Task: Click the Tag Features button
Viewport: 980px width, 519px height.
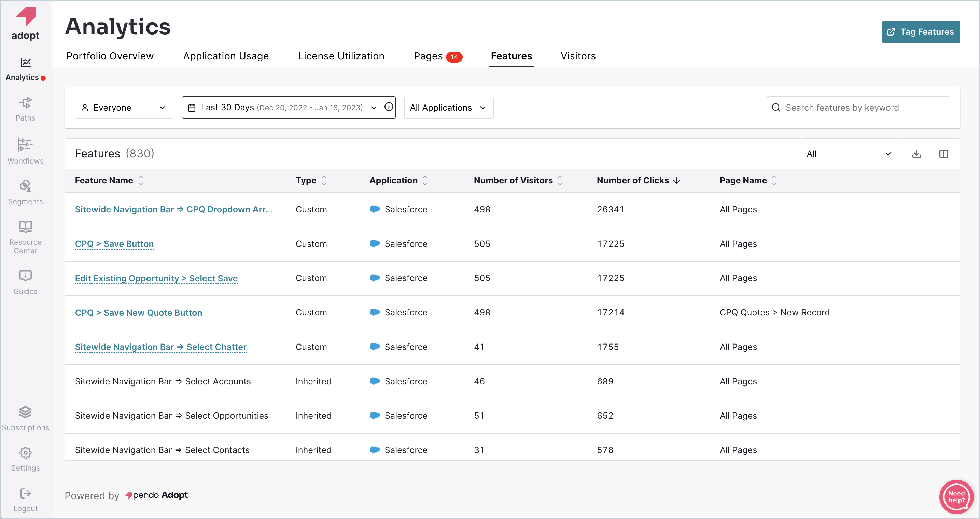Action: (x=921, y=32)
